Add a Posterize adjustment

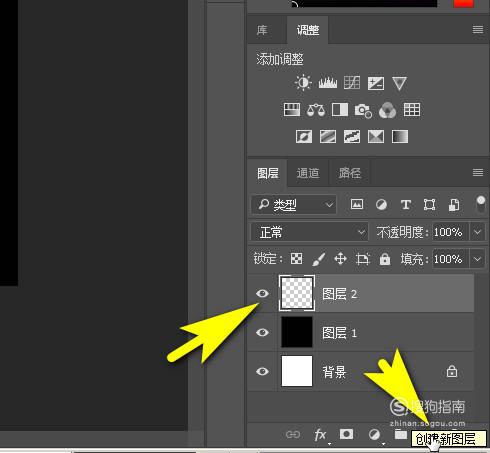(328, 137)
